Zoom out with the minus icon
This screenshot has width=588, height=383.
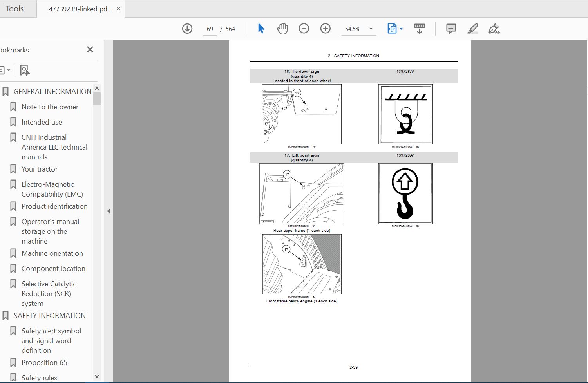[x=304, y=29]
